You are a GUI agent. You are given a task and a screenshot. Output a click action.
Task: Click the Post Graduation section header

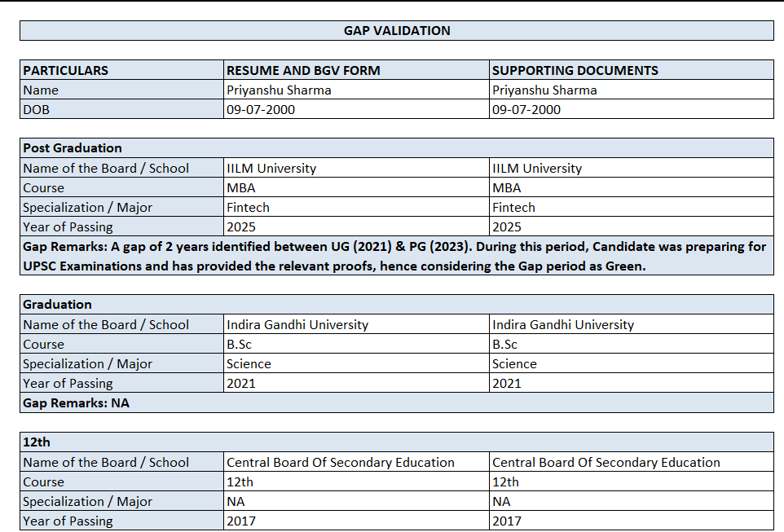point(397,148)
